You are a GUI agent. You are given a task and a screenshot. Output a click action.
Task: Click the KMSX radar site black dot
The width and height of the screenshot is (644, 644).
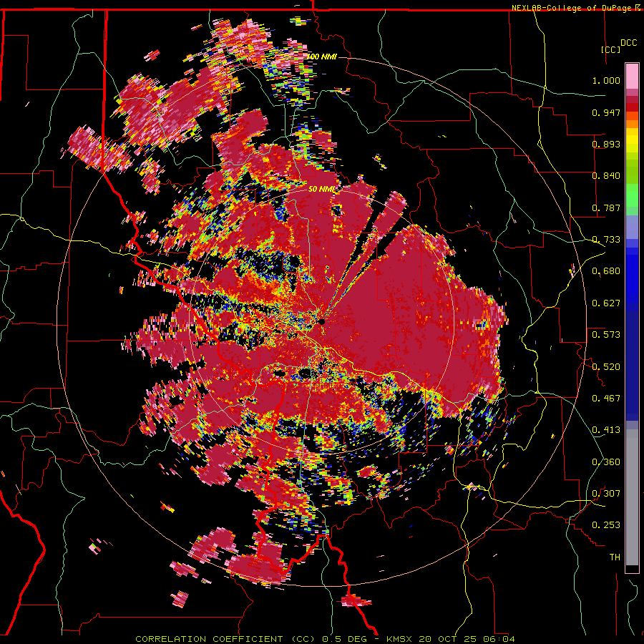(322, 321)
